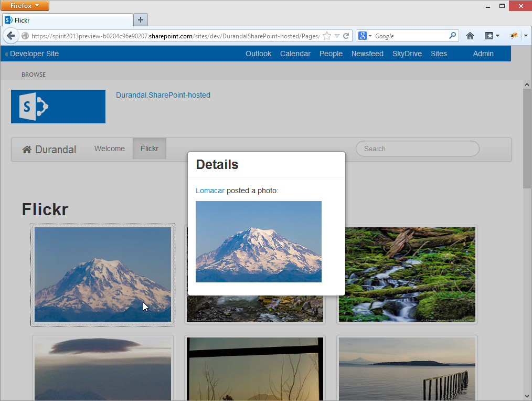
Task: Open SkyDrive in the SharePoint top bar
Action: [407, 54]
